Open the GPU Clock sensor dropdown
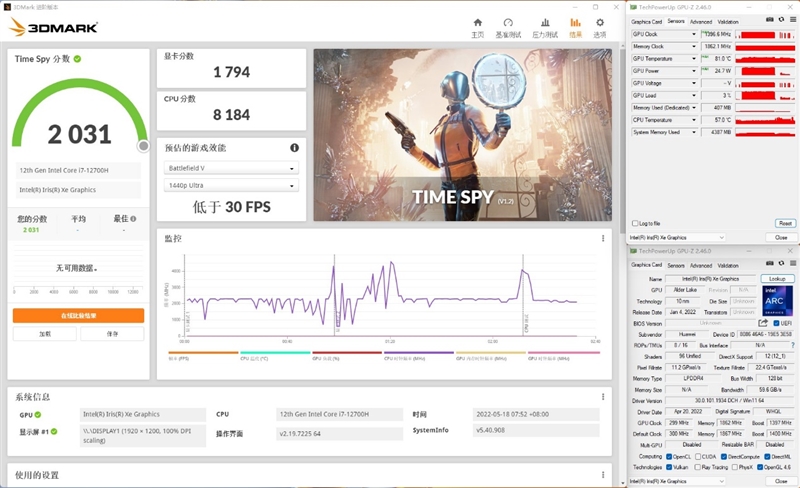Image resolution: width=800 pixels, height=488 pixels. tap(694, 34)
